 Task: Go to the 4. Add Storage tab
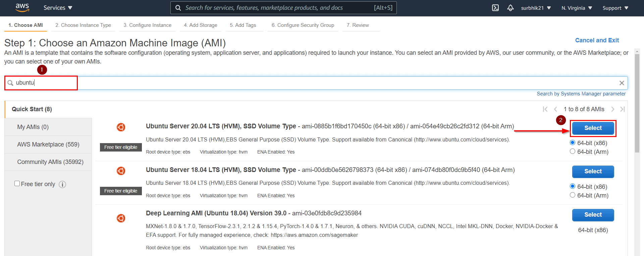[201, 25]
